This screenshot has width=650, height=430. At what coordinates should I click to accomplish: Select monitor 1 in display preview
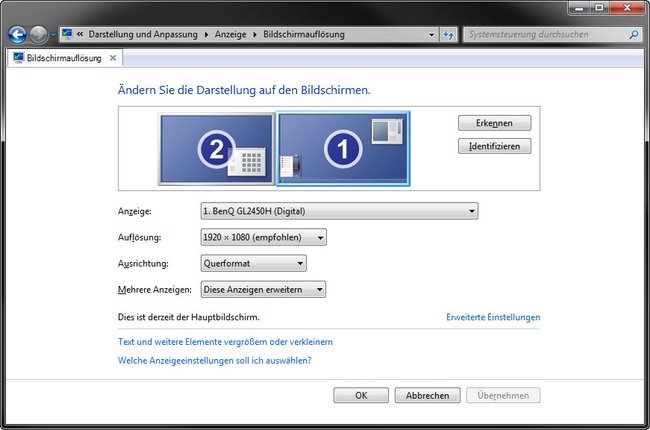pyautogui.click(x=343, y=148)
